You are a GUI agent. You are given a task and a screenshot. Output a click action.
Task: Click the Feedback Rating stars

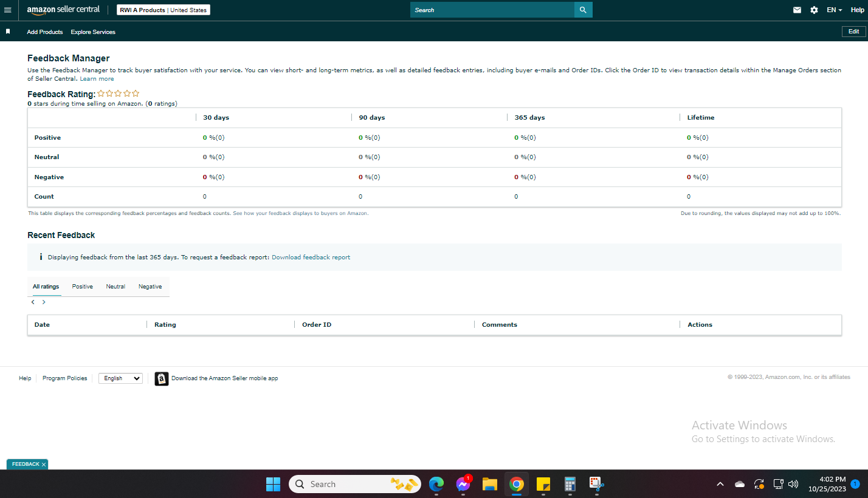119,94
